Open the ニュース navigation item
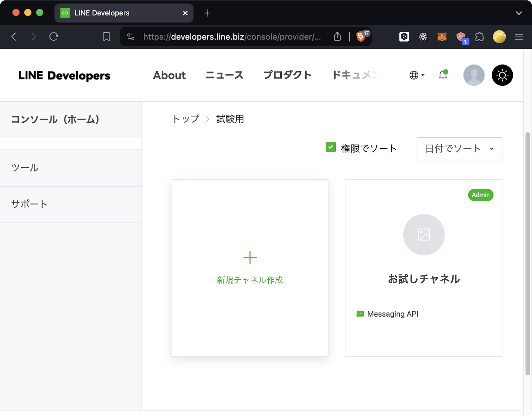The image size is (532, 416). (x=224, y=75)
